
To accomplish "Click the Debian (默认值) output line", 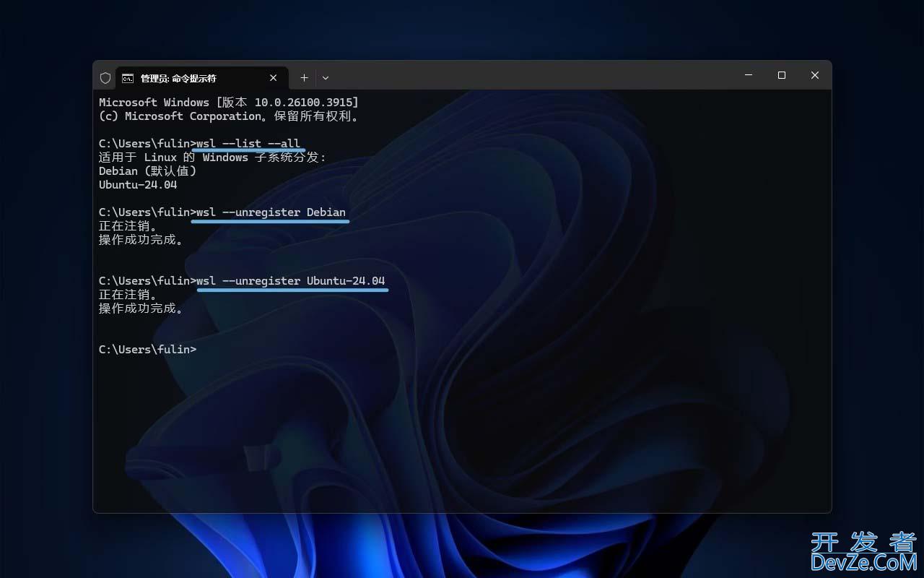I will coord(148,171).
